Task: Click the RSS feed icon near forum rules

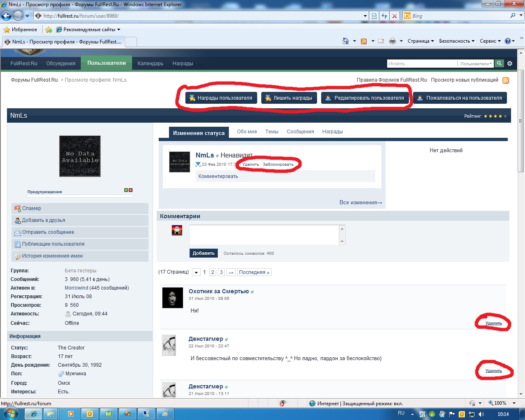Action: pos(506,80)
